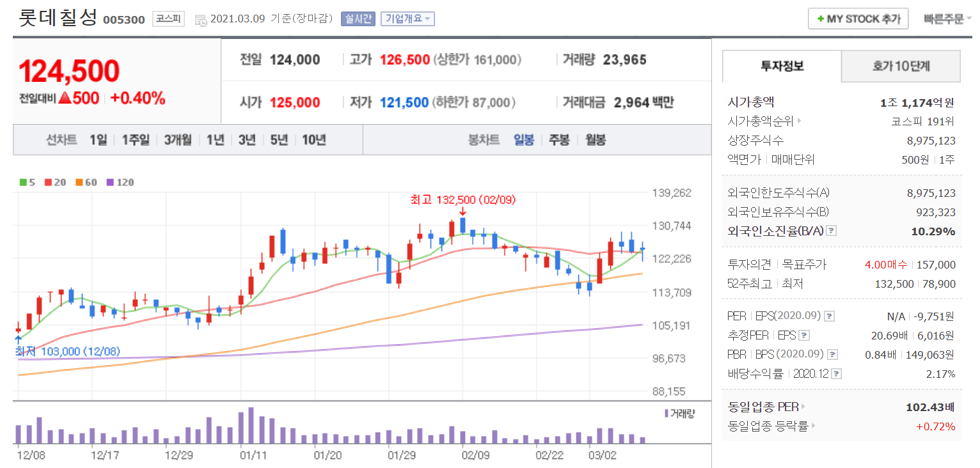980x468 pixels.
Task: Click the 배당수익률 value 2.17%
Action: (x=941, y=374)
